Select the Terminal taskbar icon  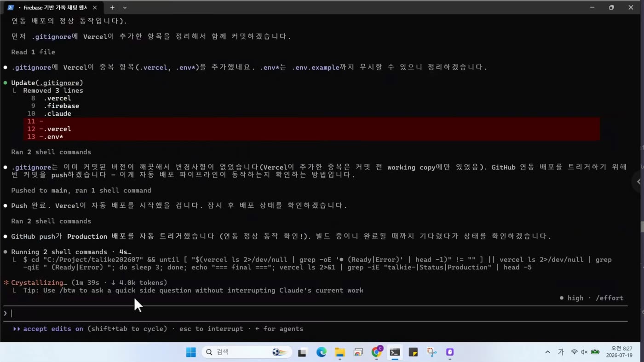[395, 352]
